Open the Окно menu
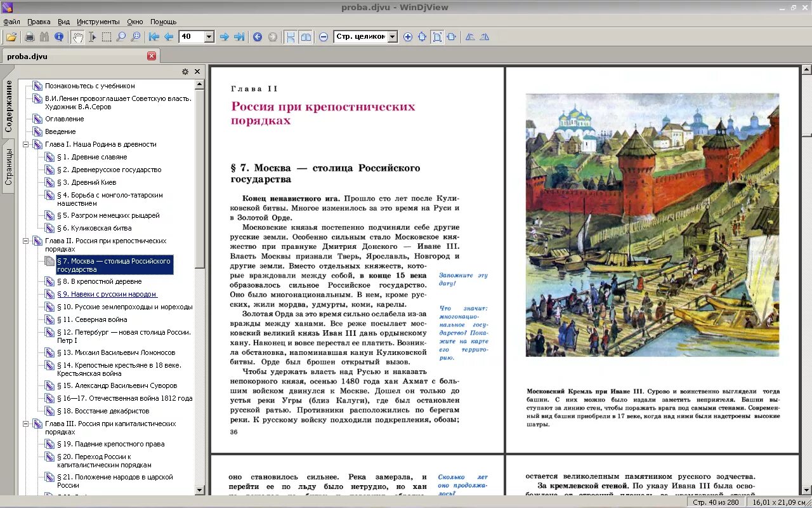812x508 pixels. [x=134, y=22]
